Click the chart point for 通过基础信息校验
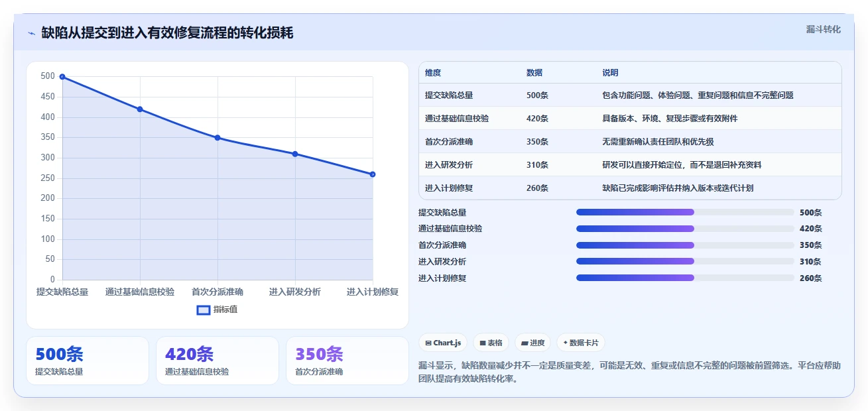This screenshot has height=411, width=868. (140, 109)
